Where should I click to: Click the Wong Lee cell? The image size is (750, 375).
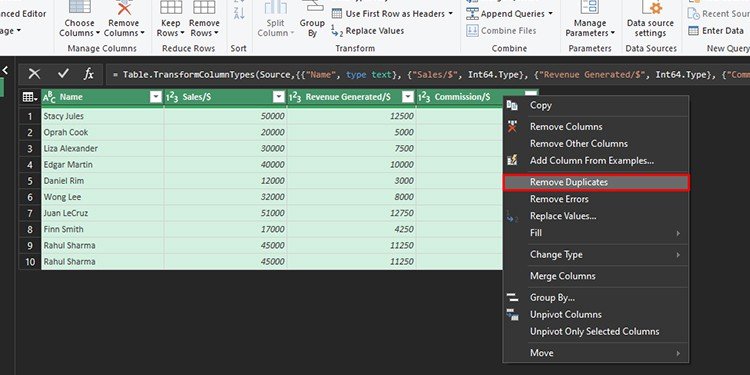pos(102,197)
